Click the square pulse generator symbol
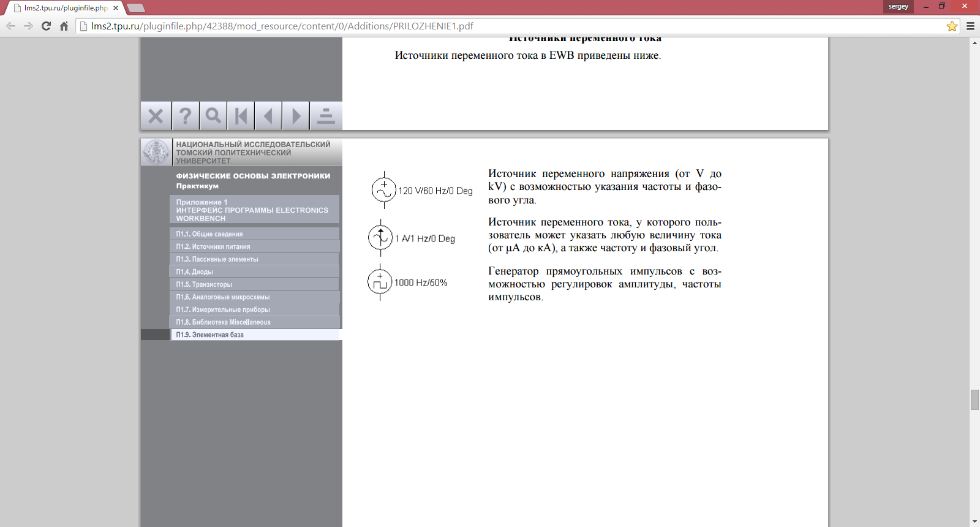Screen dimensions: 980x527 (x=380, y=282)
